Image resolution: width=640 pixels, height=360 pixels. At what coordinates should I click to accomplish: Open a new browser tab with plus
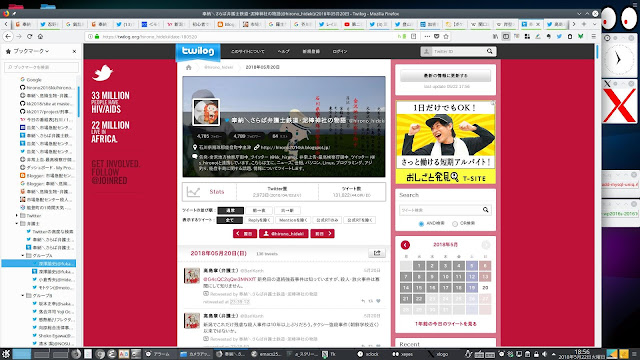(584, 24)
